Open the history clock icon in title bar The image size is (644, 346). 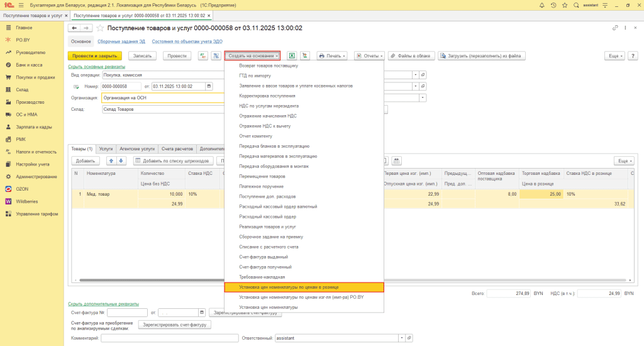click(553, 4)
